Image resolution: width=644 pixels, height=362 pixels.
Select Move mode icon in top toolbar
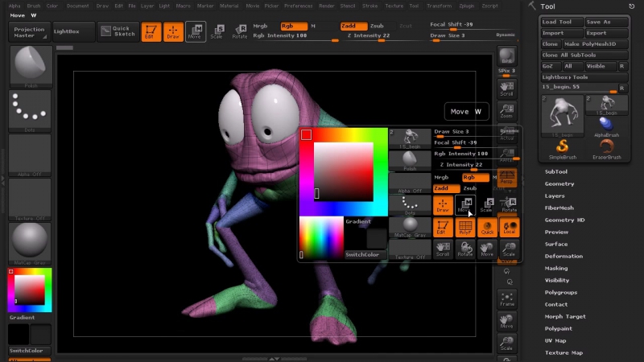196,31
